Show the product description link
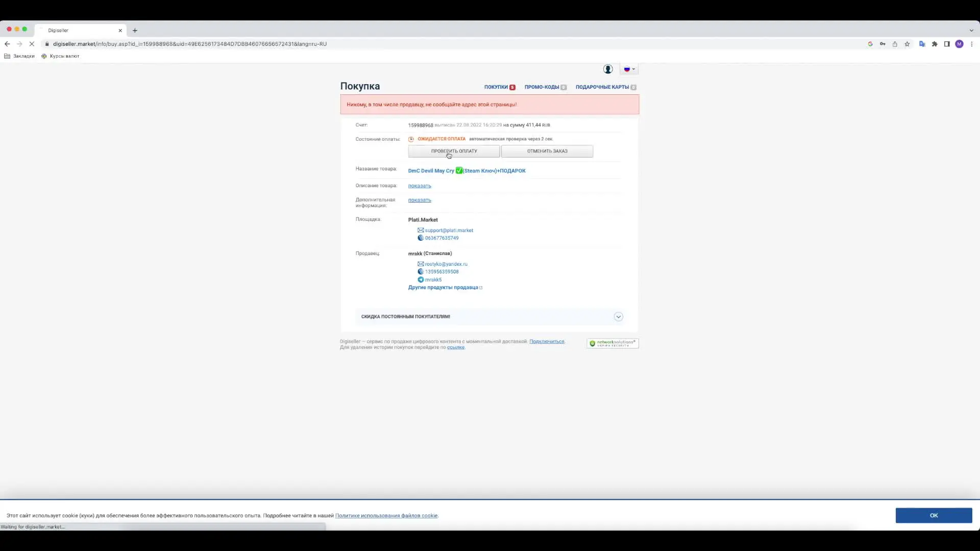This screenshot has width=980, height=551. tap(420, 186)
